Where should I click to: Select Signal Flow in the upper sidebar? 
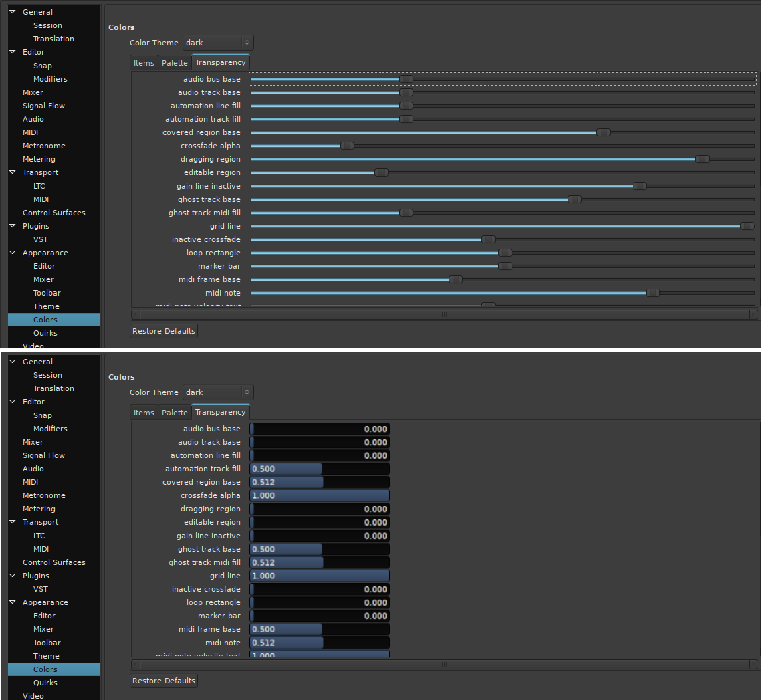click(x=43, y=106)
